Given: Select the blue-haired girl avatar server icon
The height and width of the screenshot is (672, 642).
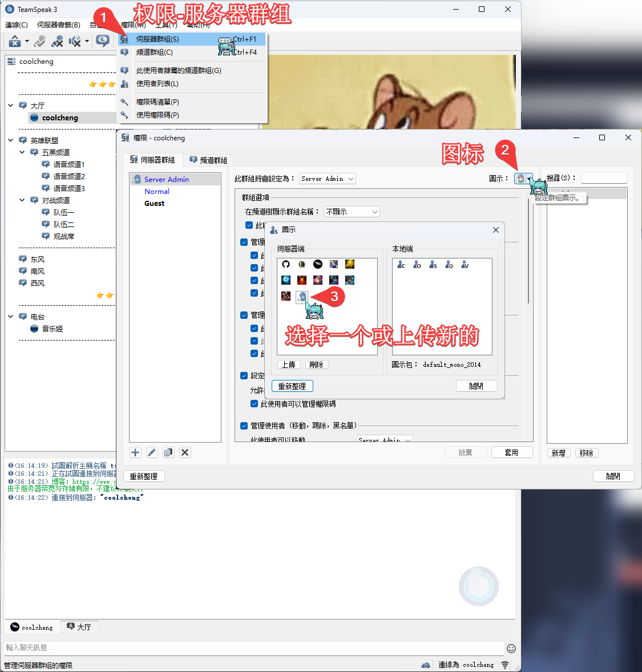Looking at the screenshot, I should pyautogui.click(x=302, y=296).
